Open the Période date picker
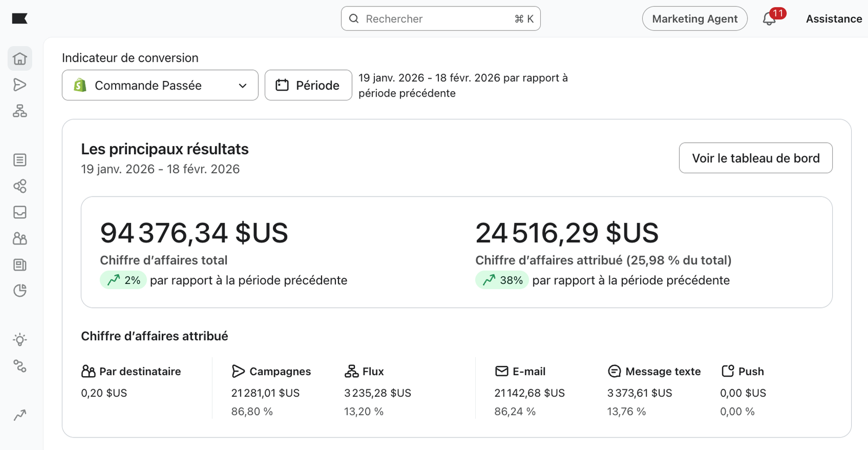 (x=308, y=85)
